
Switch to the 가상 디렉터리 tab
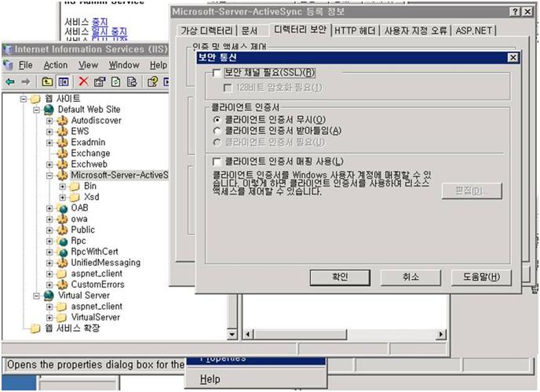point(206,31)
